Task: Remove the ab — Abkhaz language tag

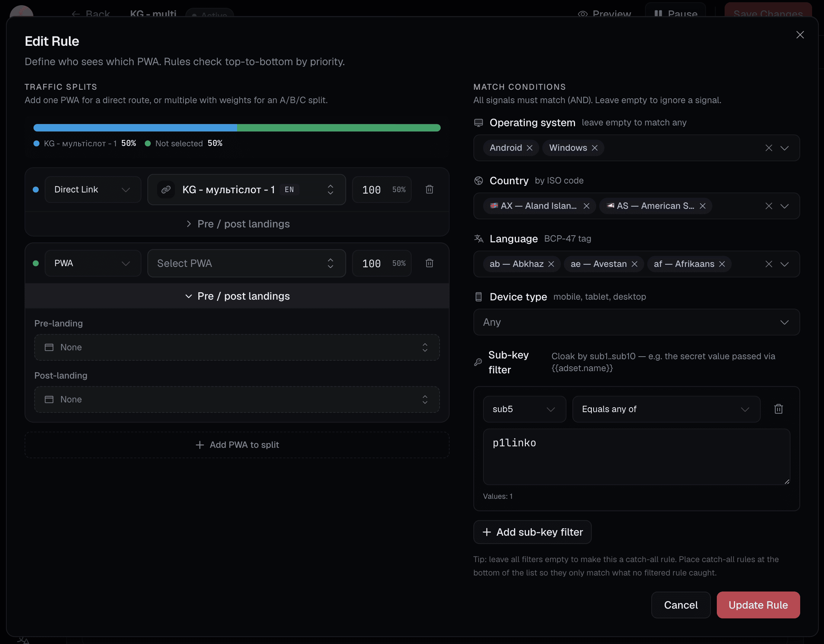Action: pos(551,264)
